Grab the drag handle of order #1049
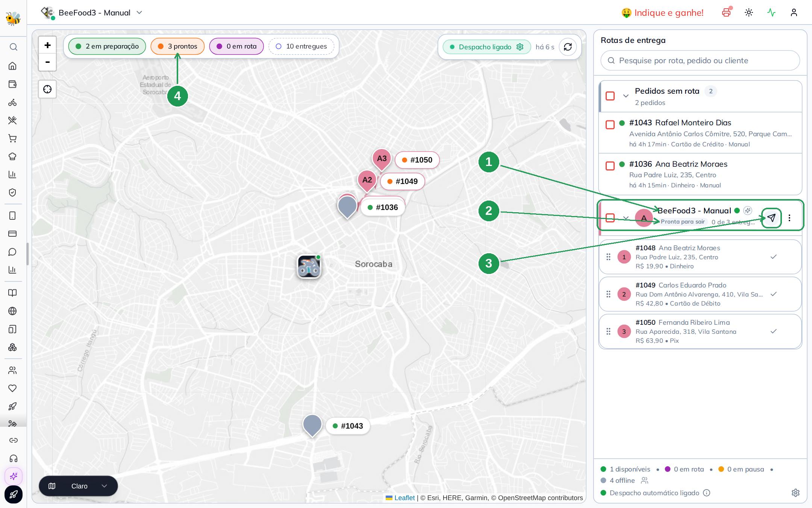 (x=609, y=294)
